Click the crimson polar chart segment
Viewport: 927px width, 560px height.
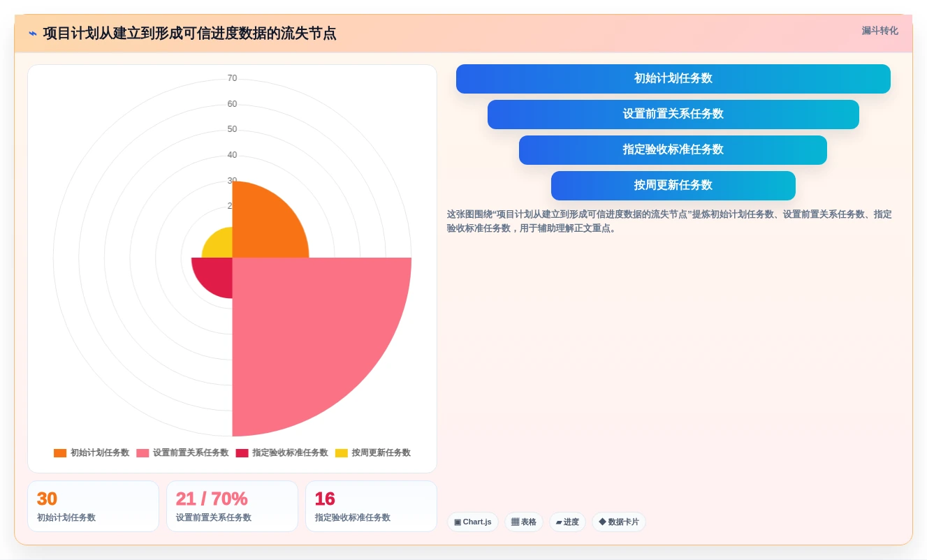(217, 274)
